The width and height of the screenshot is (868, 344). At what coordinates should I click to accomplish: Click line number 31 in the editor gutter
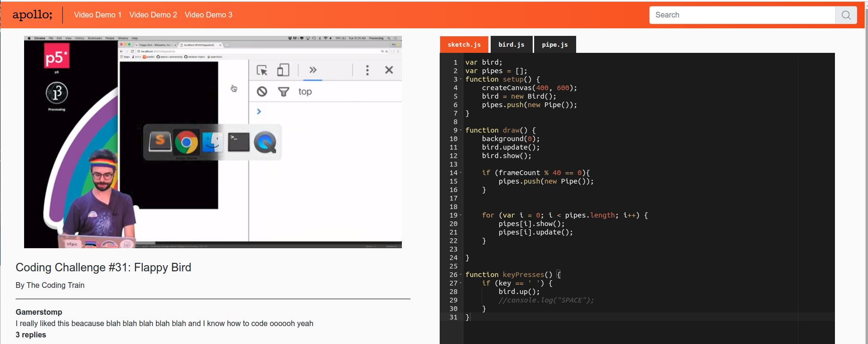453,317
